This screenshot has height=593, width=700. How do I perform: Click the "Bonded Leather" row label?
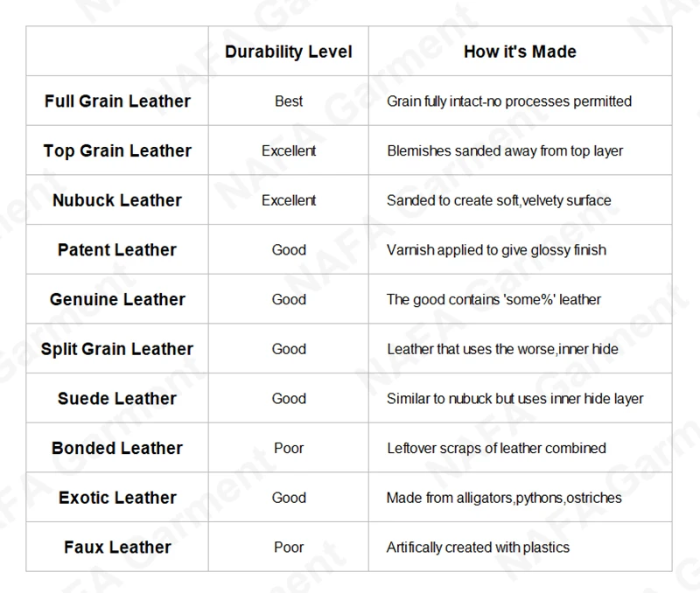(x=117, y=448)
